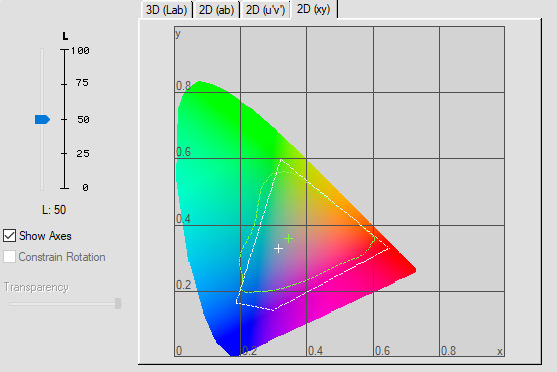Select the 2D (u'v') tab
This screenshot has width=557, height=372.
265,10
